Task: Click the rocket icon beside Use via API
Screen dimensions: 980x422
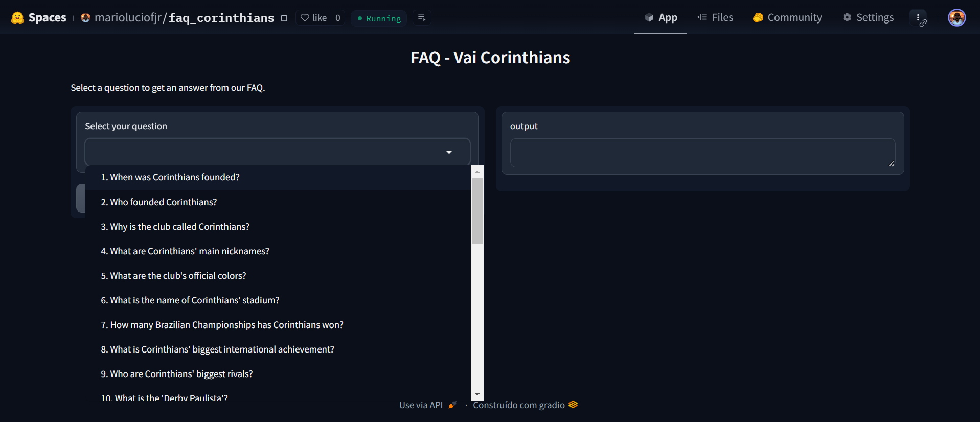Action: (x=452, y=405)
